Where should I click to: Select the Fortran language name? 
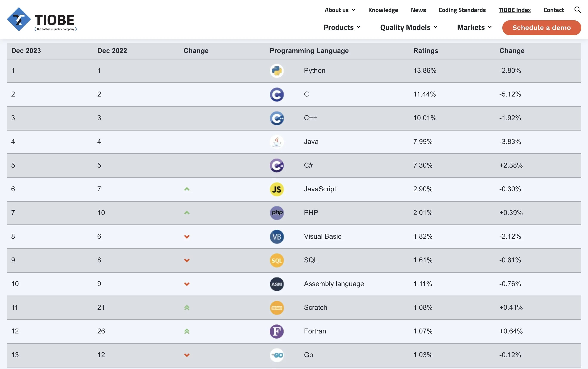tap(315, 331)
